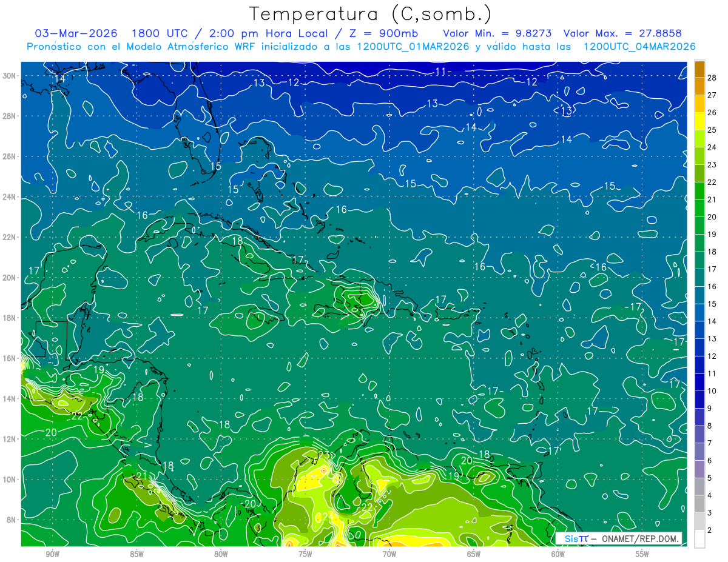Click the colorbar scale label "10"
728x562 pixels.
pyautogui.click(x=712, y=391)
